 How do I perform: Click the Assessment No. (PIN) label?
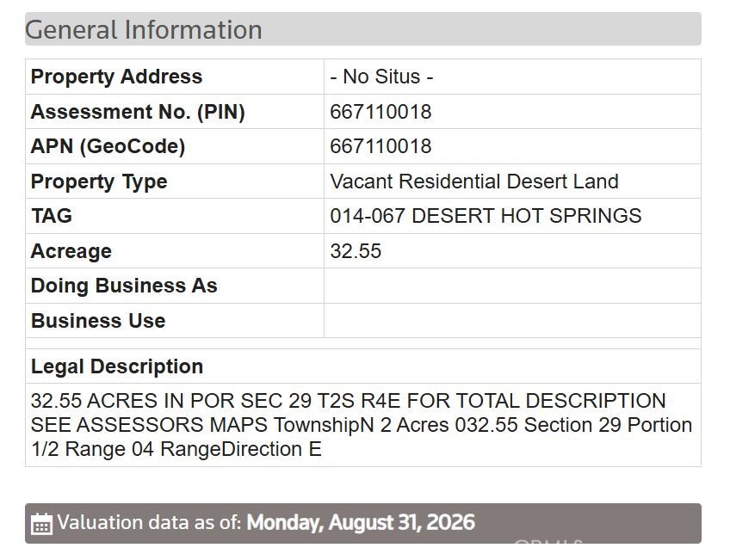click(x=138, y=112)
